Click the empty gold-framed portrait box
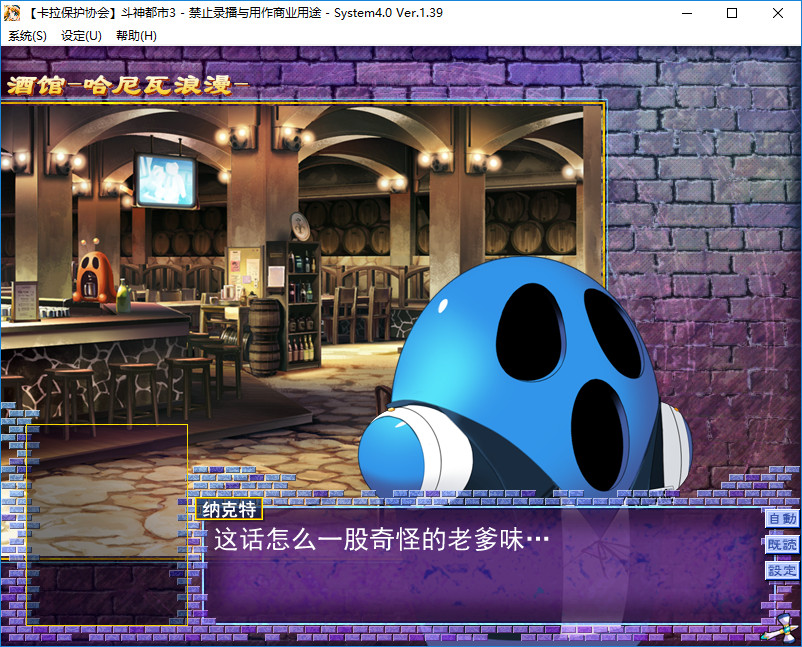Screen dimensions: 802x647 106,525
